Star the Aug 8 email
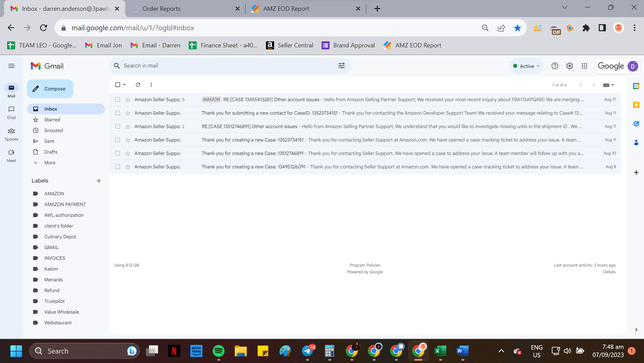This screenshot has width=644, height=363. pos(128,167)
